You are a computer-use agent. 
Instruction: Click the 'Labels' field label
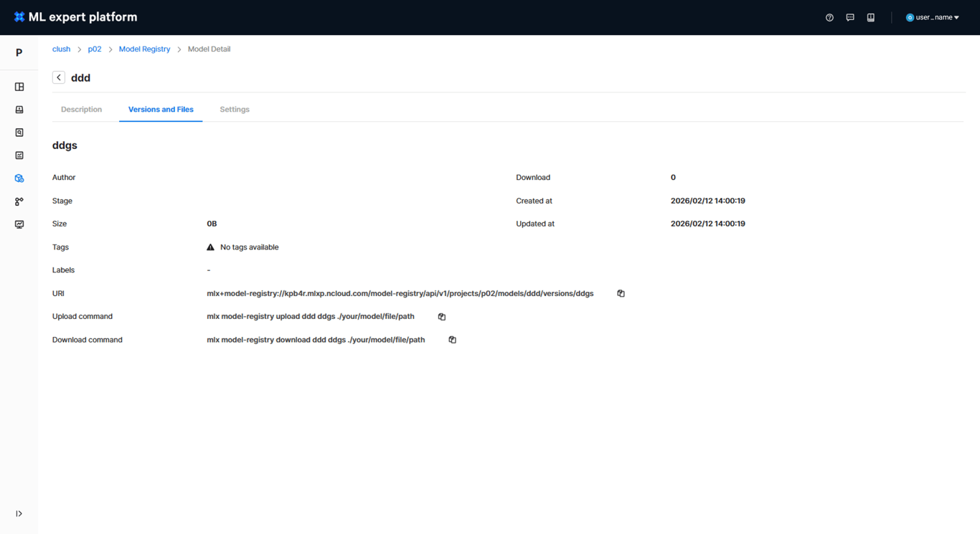click(63, 270)
